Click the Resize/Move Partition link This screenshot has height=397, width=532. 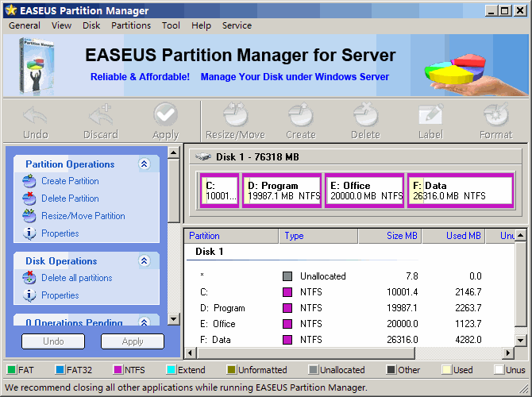(x=83, y=216)
